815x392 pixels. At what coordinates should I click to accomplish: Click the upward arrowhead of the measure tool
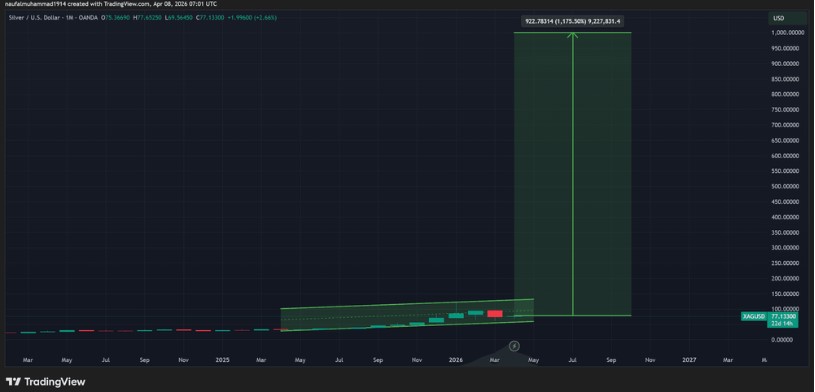(x=572, y=35)
